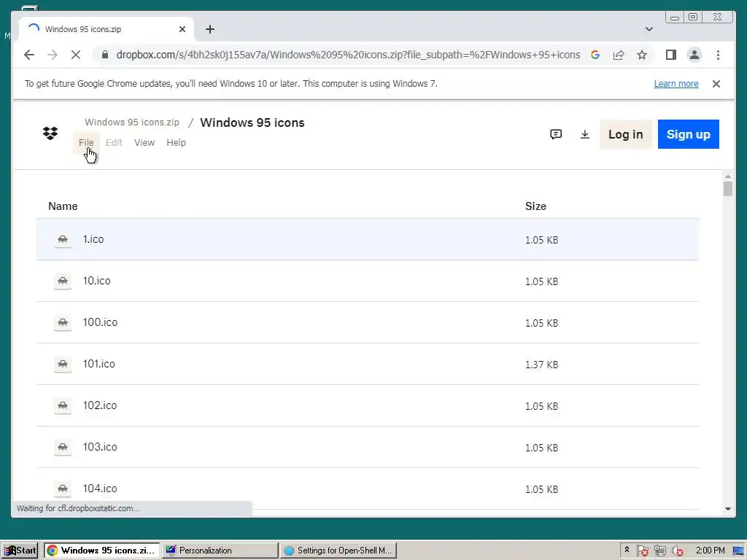Open file 1.ico

[93, 239]
